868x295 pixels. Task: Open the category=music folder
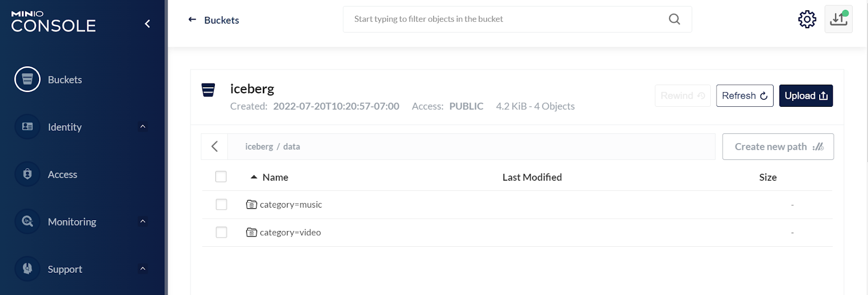[290, 204]
